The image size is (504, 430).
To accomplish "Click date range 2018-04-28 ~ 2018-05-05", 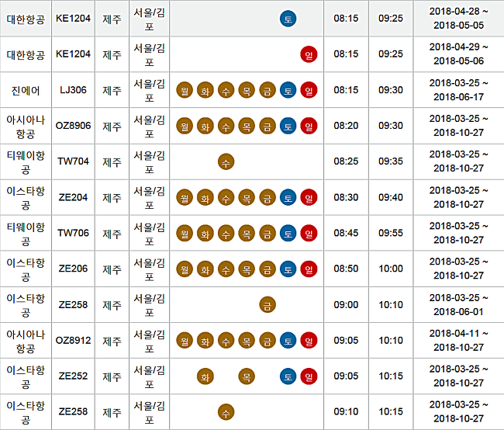I will click(x=459, y=19).
